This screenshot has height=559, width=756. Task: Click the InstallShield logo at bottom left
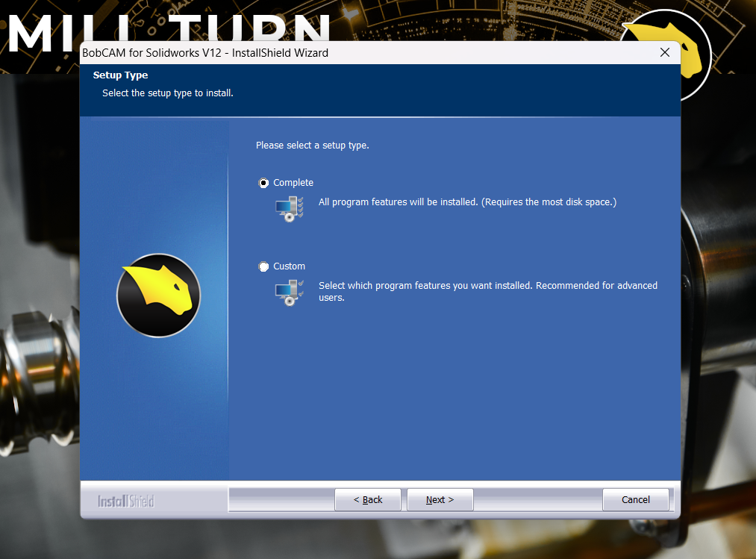click(x=126, y=501)
